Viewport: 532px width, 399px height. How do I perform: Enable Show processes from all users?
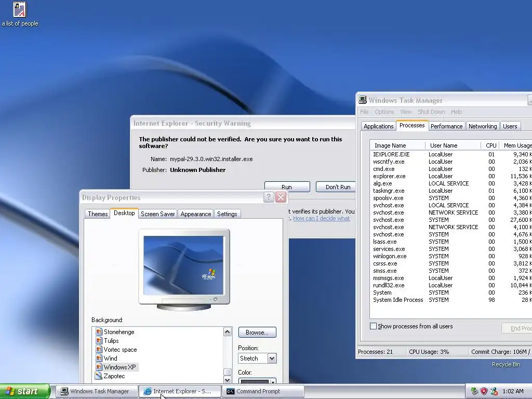(373, 326)
